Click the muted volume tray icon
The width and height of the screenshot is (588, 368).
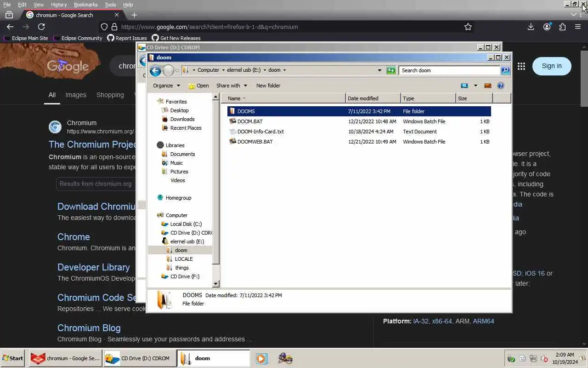tap(544, 359)
